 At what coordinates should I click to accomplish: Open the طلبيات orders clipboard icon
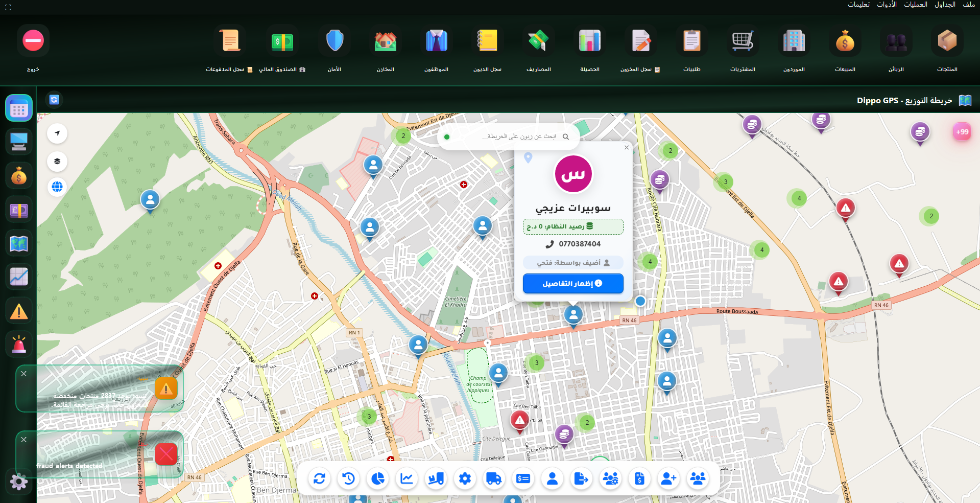(691, 41)
